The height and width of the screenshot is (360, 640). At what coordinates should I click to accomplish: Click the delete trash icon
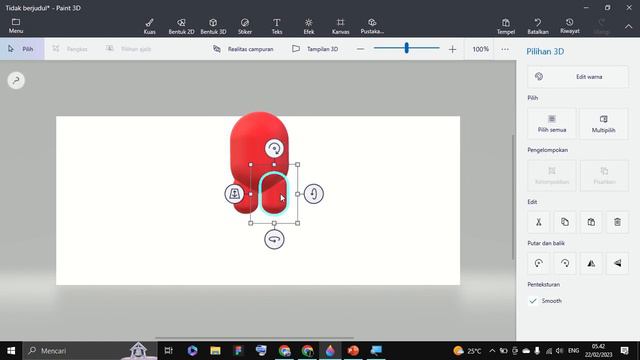617,222
